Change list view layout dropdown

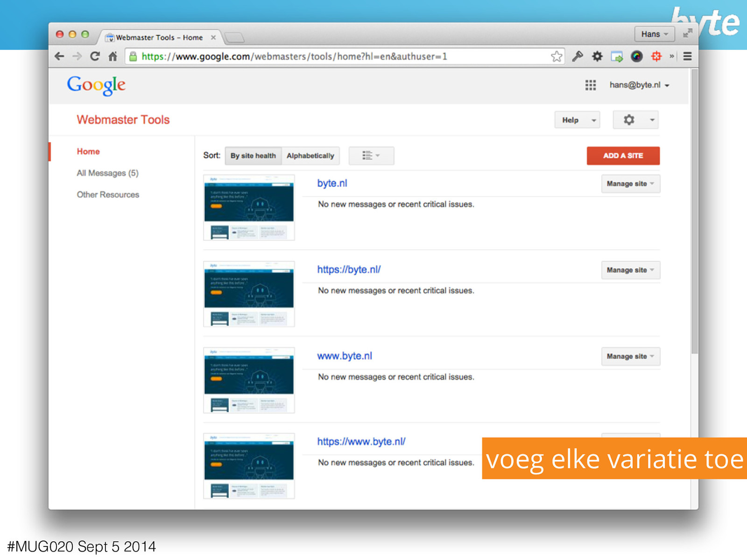pyautogui.click(x=371, y=155)
